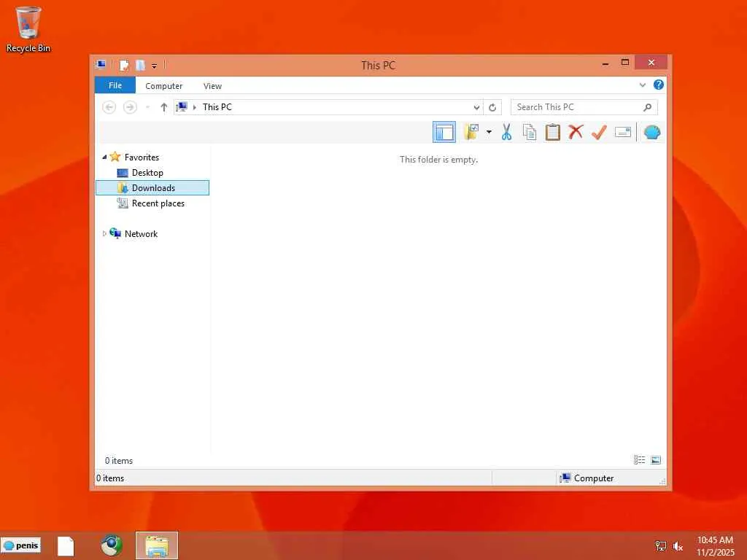Open the clock showing 10:45 AM

pyautogui.click(x=715, y=545)
